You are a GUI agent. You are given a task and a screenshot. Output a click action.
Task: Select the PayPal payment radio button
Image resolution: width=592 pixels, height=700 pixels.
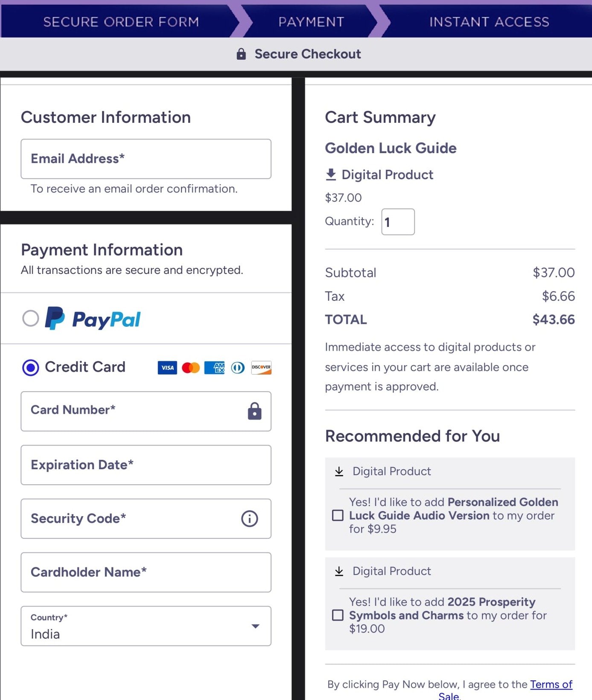[31, 318]
